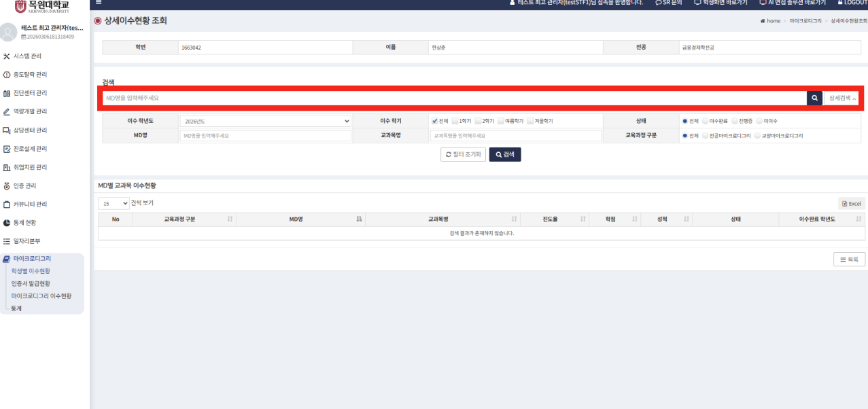
Task: Uncheck the 전체 checkbox for 이수 학기
Action: tap(434, 121)
